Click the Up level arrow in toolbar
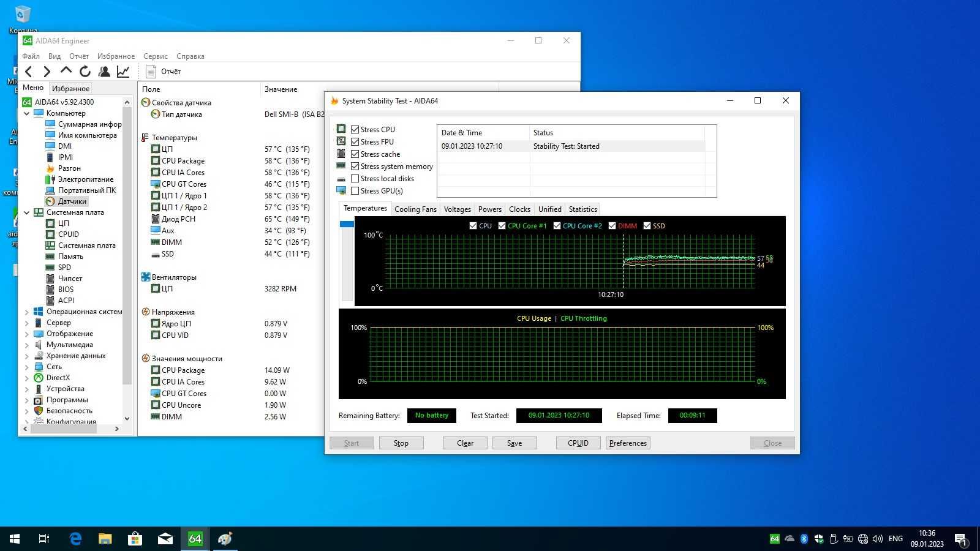 click(66, 71)
